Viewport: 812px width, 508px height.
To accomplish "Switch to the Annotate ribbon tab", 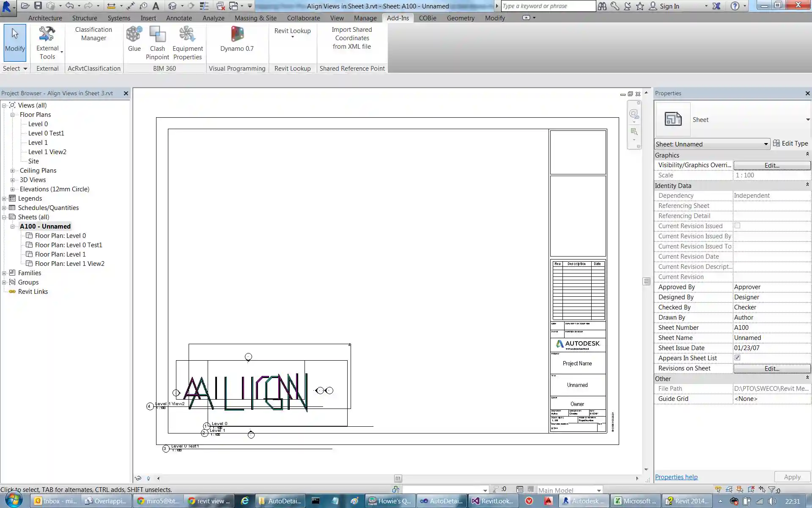I will pyautogui.click(x=178, y=18).
